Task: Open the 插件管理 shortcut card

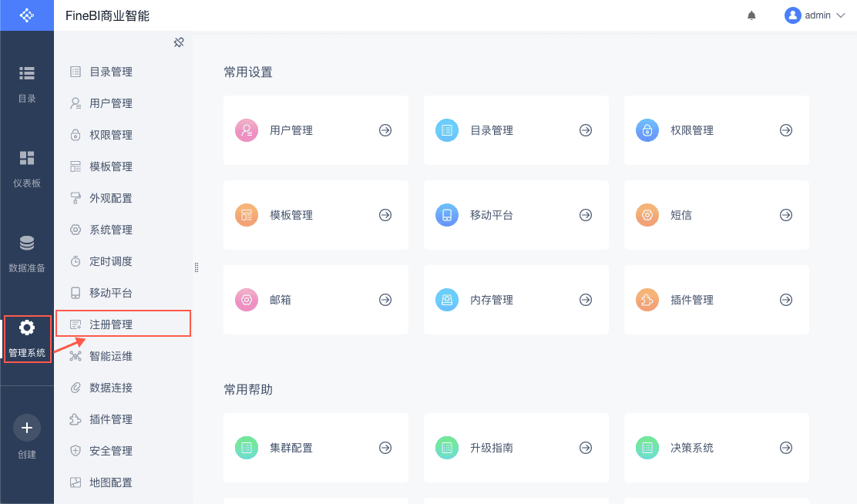Action: [x=716, y=300]
